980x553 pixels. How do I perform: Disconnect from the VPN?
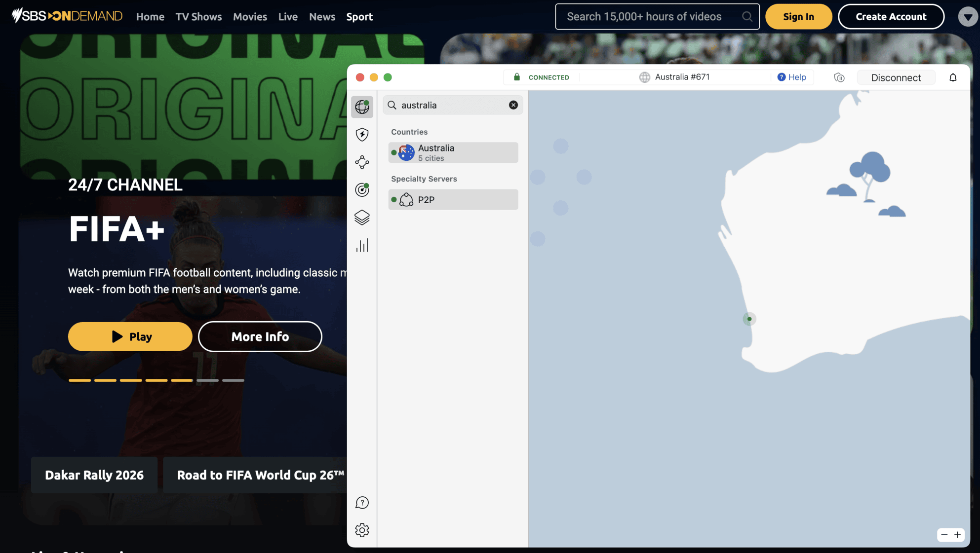click(896, 77)
